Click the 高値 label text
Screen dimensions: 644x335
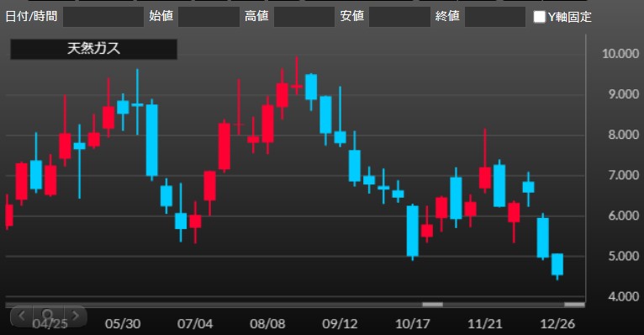(256, 17)
